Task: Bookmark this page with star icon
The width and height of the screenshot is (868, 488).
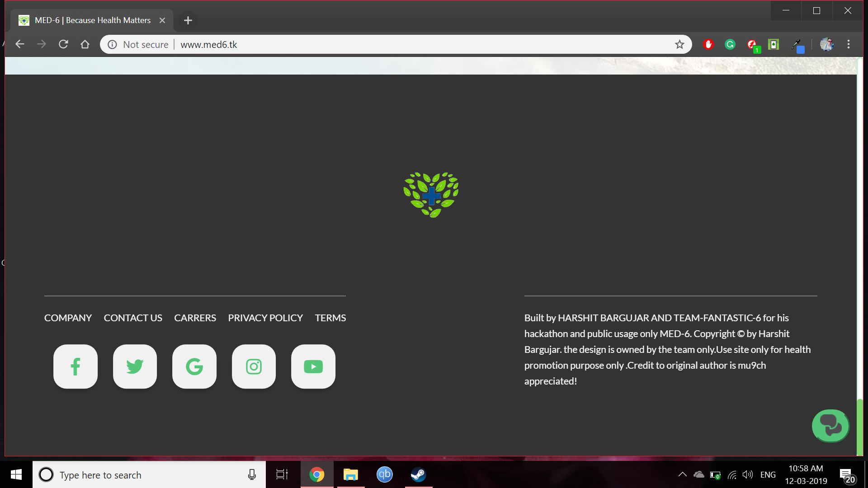Action: 679,44
